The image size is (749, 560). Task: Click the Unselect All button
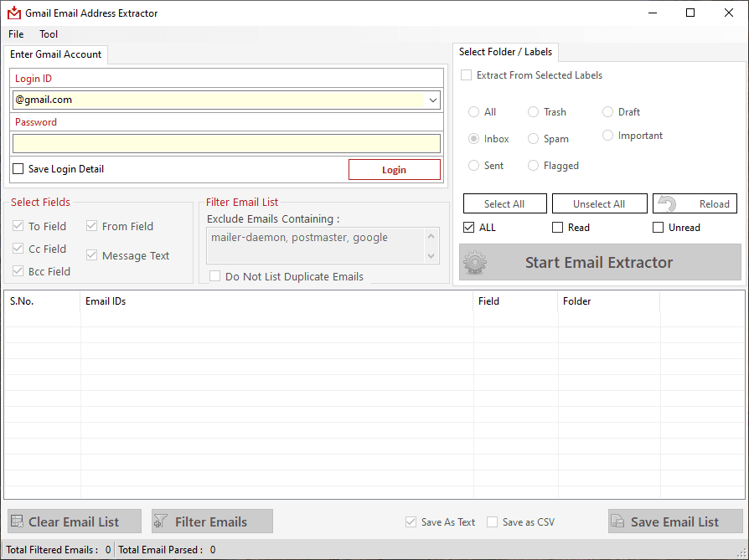tap(599, 203)
